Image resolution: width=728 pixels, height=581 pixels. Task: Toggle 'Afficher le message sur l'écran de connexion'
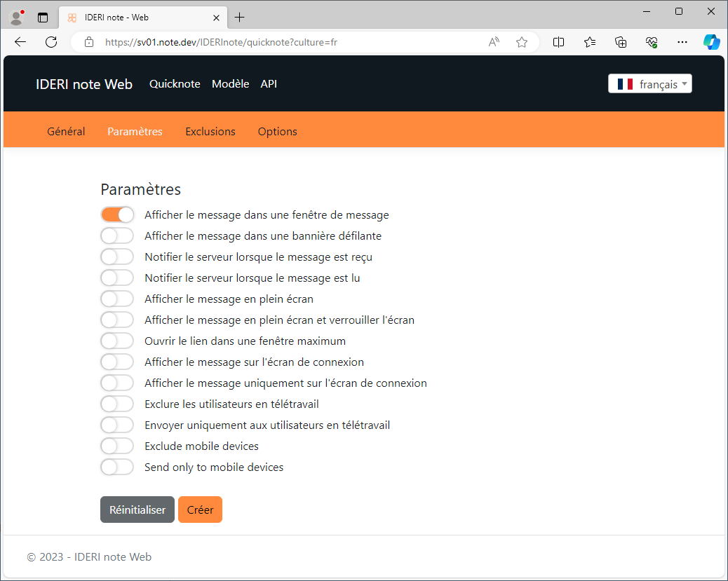pos(117,362)
